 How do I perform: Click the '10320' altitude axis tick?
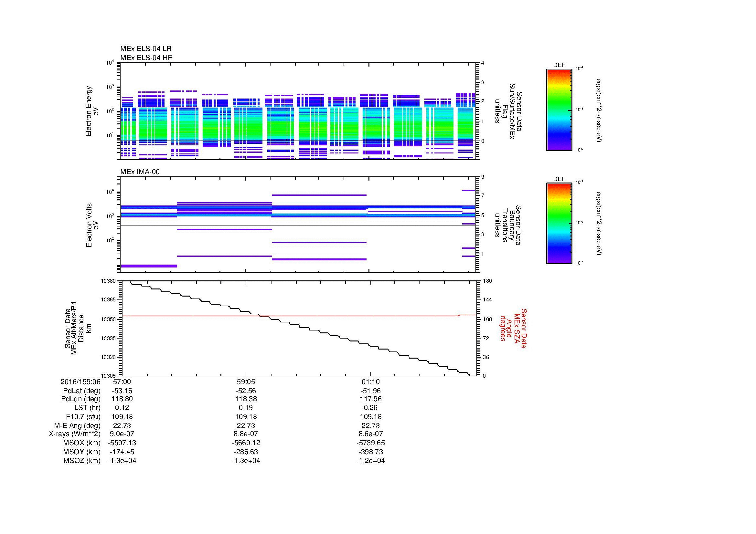(x=108, y=357)
